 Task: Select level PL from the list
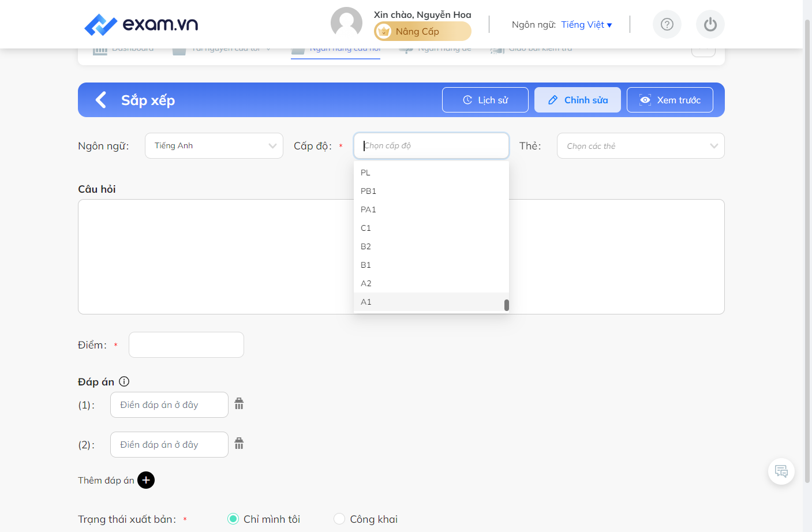tap(431, 173)
